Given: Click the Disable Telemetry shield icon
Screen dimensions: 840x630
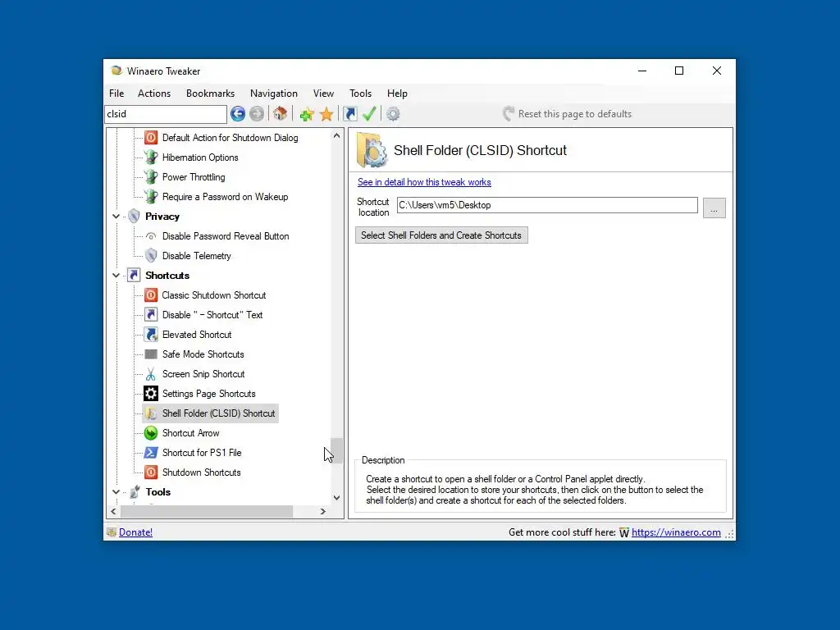Looking at the screenshot, I should tap(151, 256).
